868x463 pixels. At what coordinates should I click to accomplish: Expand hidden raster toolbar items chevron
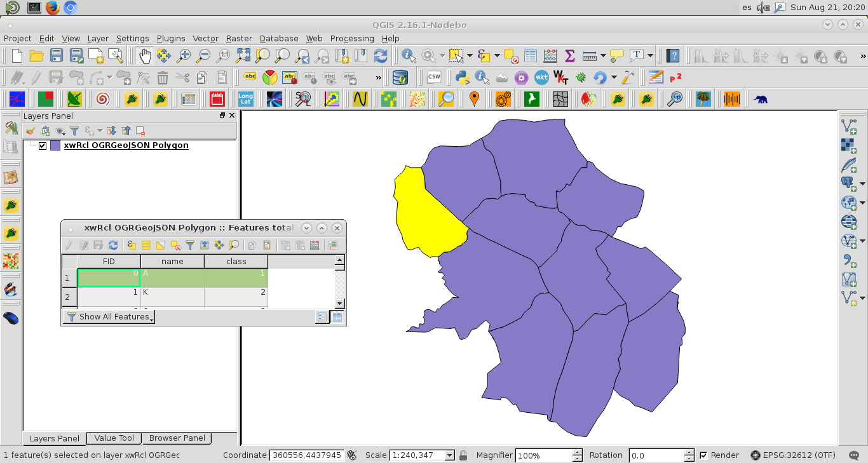click(863, 56)
